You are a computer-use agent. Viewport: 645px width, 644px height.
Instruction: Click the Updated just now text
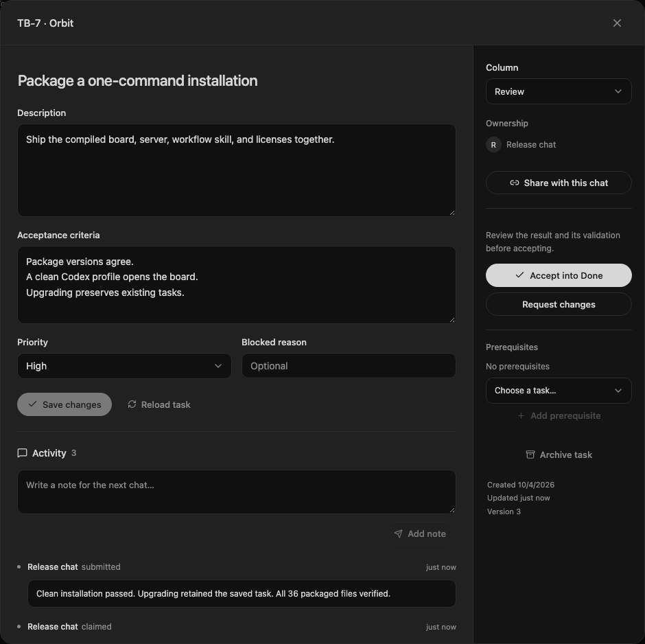(518, 498)
